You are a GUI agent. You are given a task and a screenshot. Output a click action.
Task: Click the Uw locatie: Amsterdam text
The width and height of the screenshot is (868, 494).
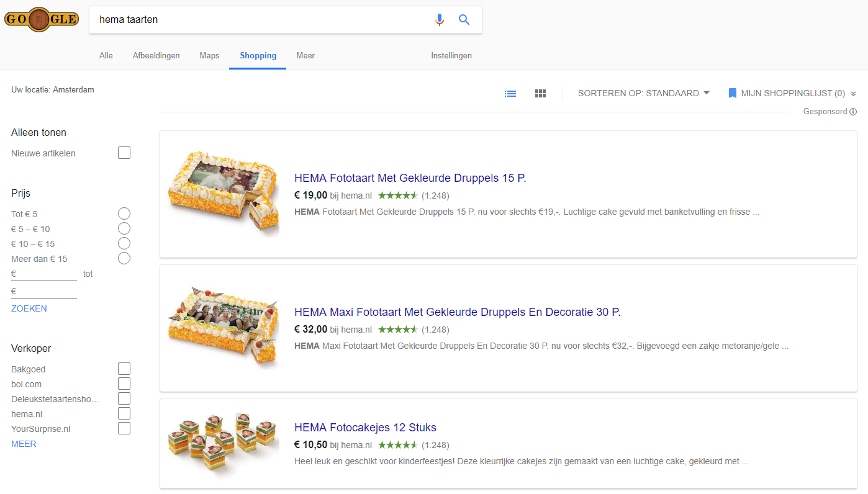(53, 90)
